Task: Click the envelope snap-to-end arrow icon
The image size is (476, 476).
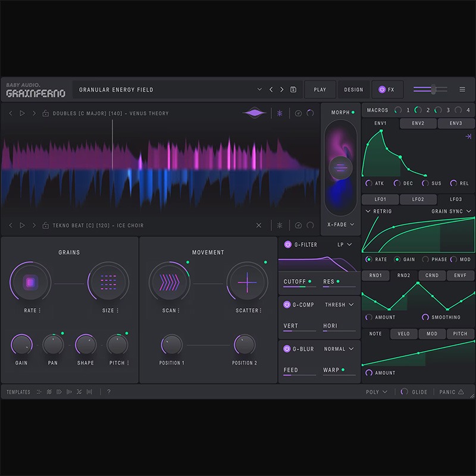Action: click(468, 136)
